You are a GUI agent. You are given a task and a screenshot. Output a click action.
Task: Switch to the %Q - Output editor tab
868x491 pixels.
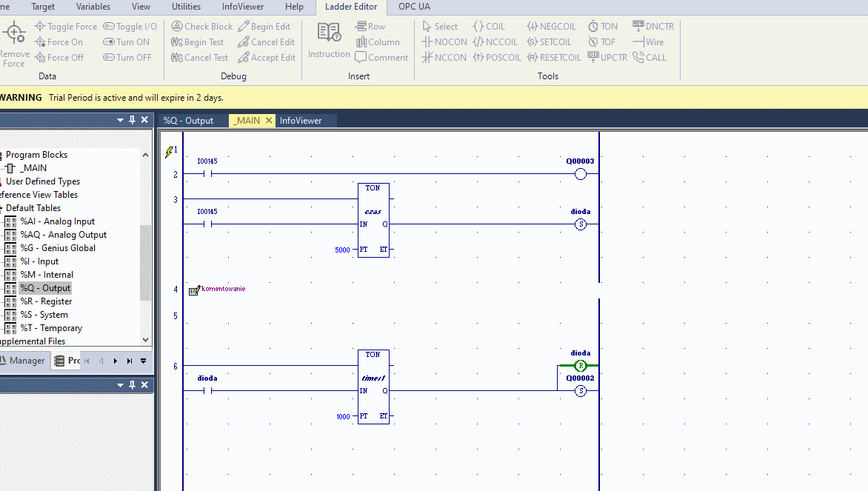[188, 121]
